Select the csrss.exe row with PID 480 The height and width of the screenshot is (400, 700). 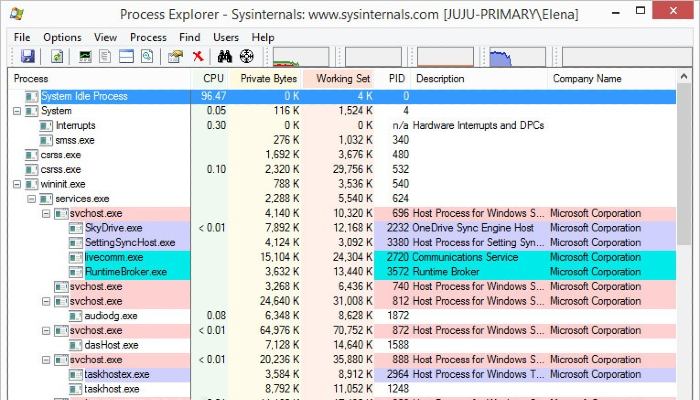tap(342, 155)
